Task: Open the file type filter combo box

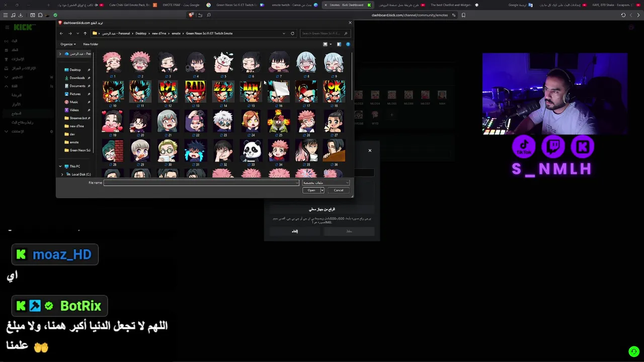Action: [x=326, y=183]
